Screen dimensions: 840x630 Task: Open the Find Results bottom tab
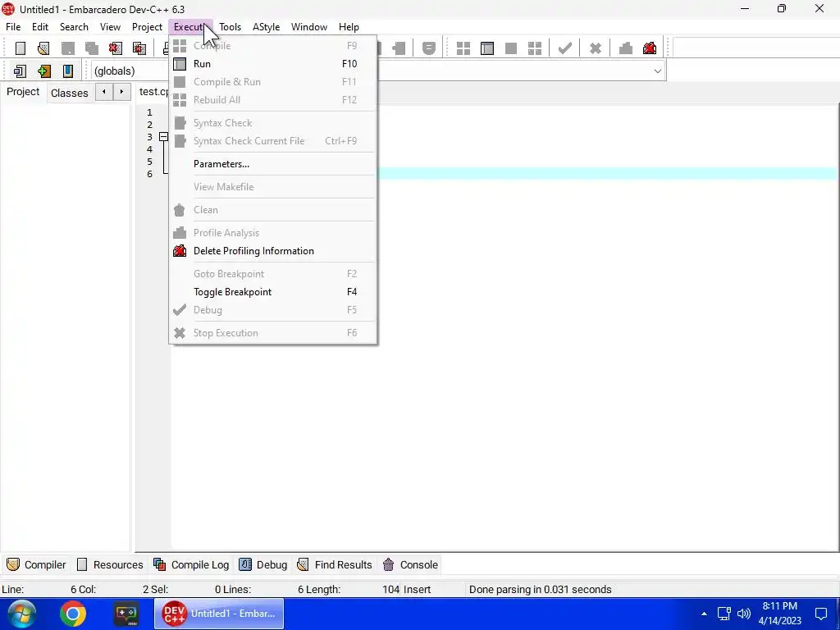(335, 564)
